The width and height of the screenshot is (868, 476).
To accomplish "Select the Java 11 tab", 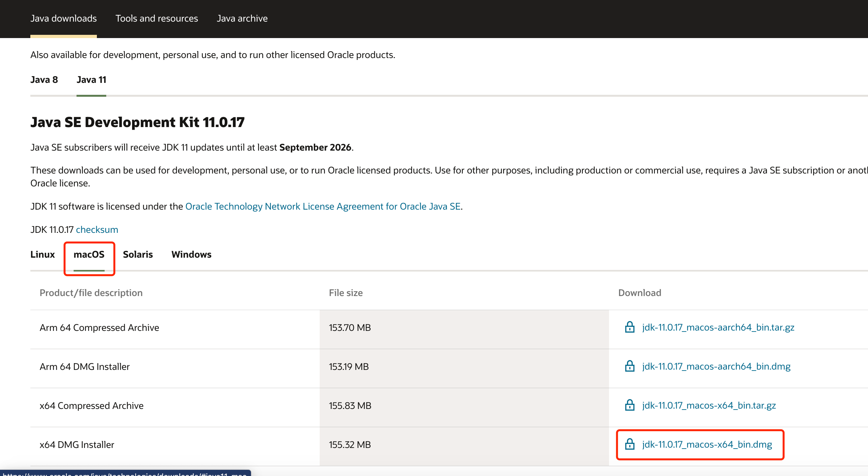I will (x=91, y=80).
